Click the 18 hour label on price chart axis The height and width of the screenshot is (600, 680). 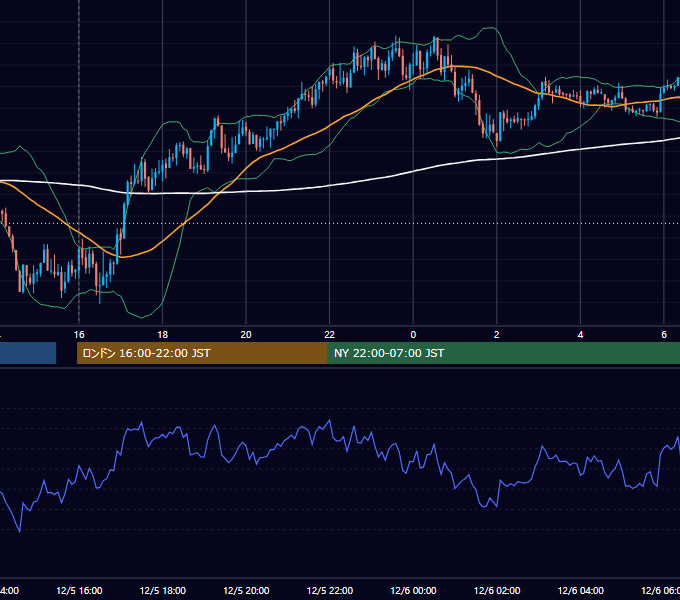coord(163,335)
